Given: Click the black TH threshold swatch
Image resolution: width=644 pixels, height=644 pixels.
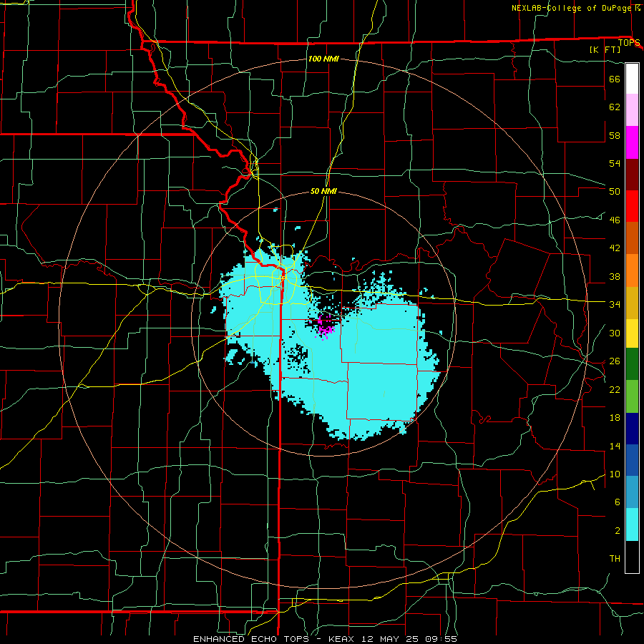Looking at the screenshot, I should (632, 556).
